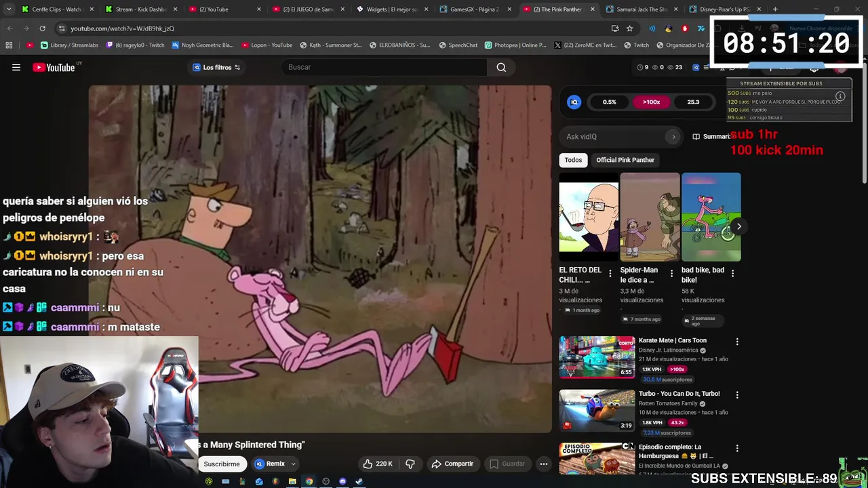Switch to El JUEGO de Samurai tab
The image size is (868, 488).
(x=309, y=9)
